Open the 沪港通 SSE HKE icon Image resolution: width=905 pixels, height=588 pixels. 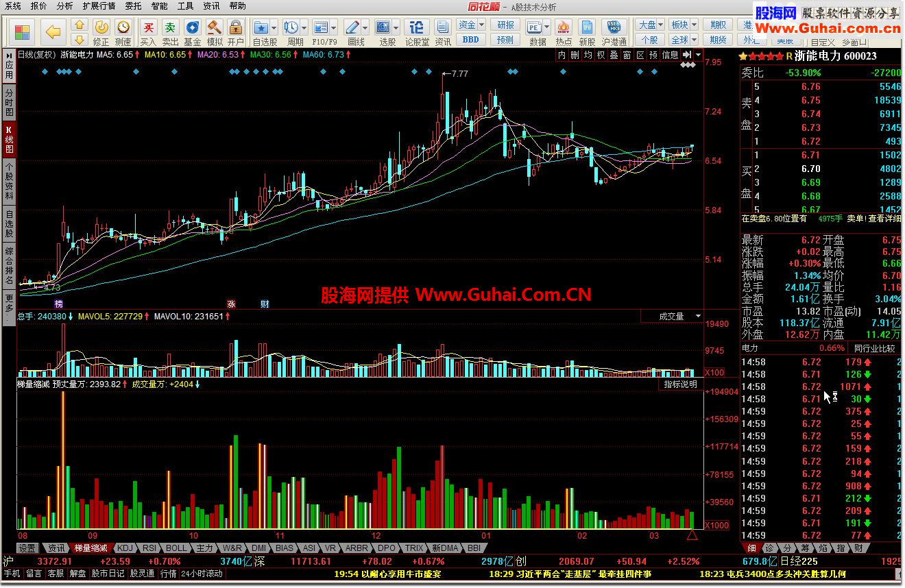click(x=614, y=32)
